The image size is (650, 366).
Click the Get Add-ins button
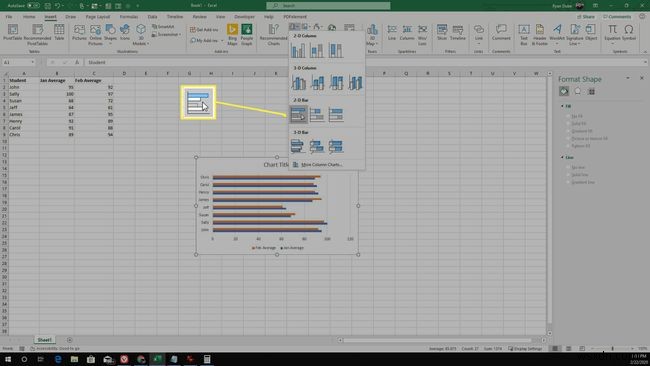204,30
